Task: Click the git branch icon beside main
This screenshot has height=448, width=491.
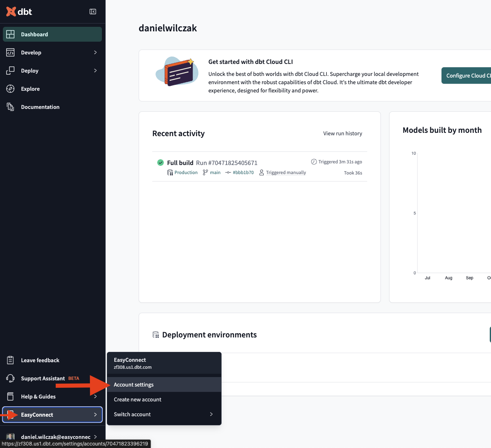Action: click(205, 172)
